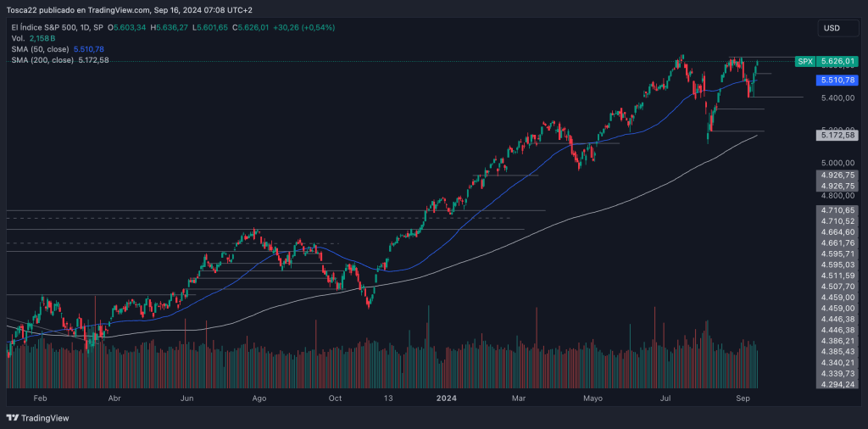This screenshot has height=429, width=868.
Task: Select the Feb label on time axis
Action: point(39,397)
